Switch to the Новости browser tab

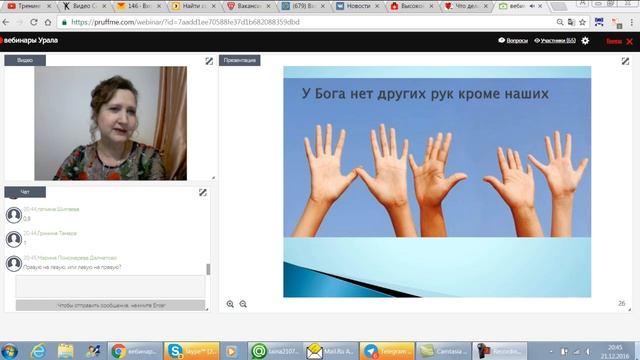357,6
